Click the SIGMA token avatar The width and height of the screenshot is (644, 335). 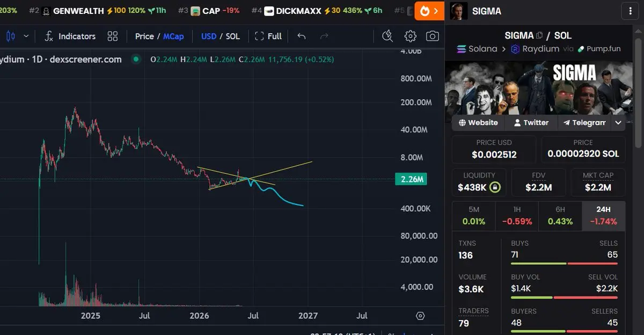pyautogui.click(x=458, y=11)
